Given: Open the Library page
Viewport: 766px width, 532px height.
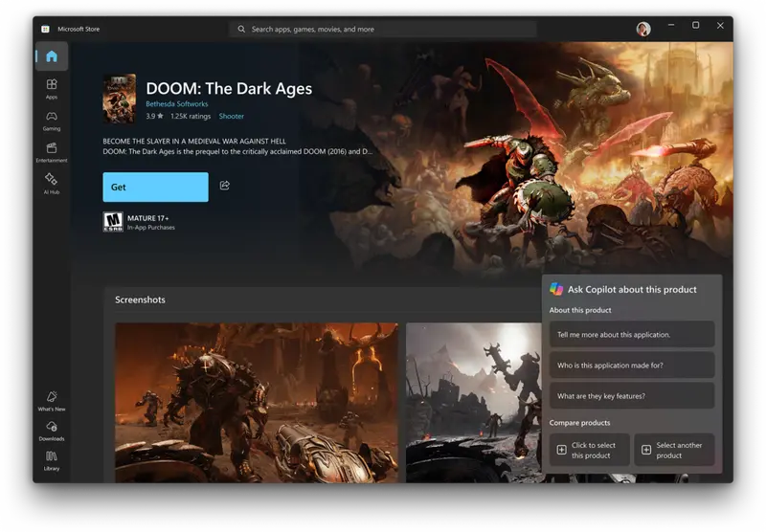Looking at the screenshot, I should pyautogui.click(x=52, y=461).
